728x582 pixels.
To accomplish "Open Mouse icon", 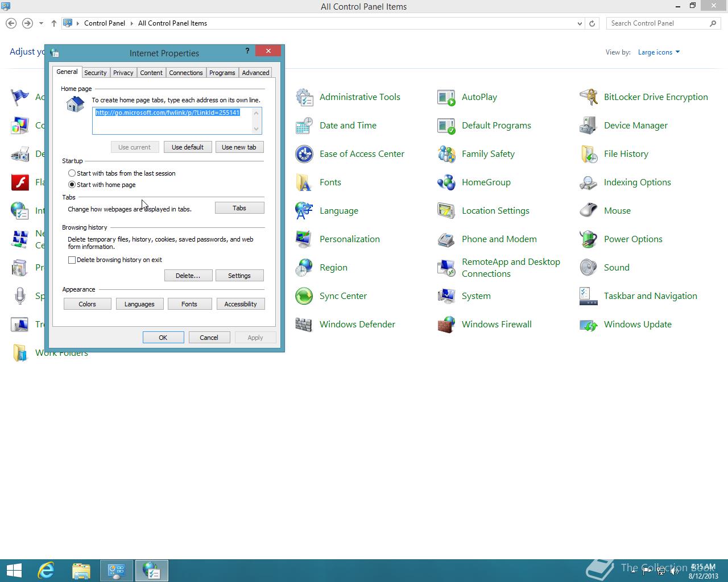I will (589, 211).
